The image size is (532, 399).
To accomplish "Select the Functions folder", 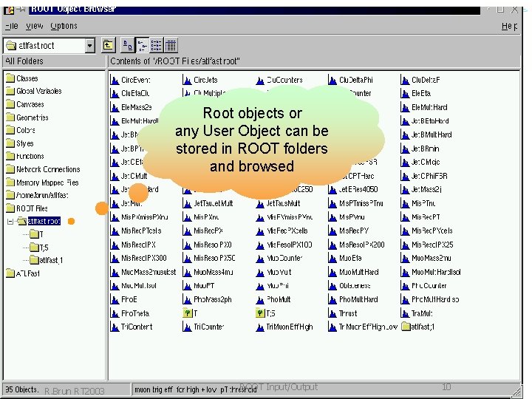I will click(25, 156).
